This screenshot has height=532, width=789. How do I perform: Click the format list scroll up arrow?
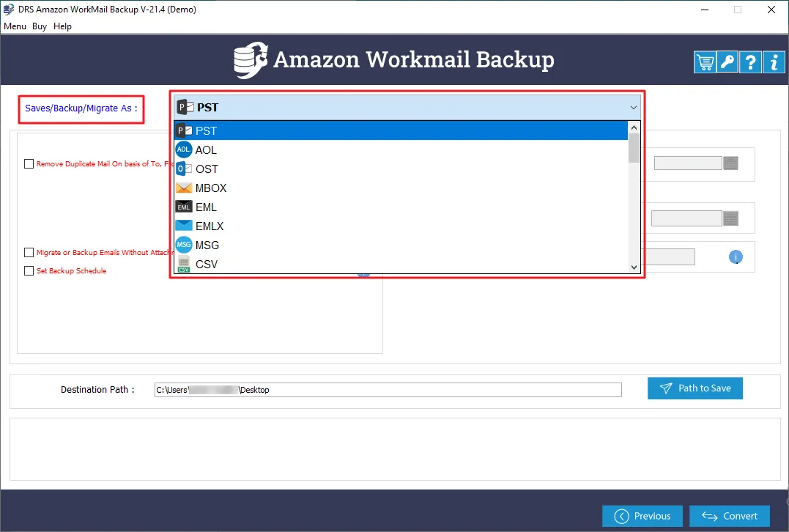pyautogui.click(x=634, y=128)
